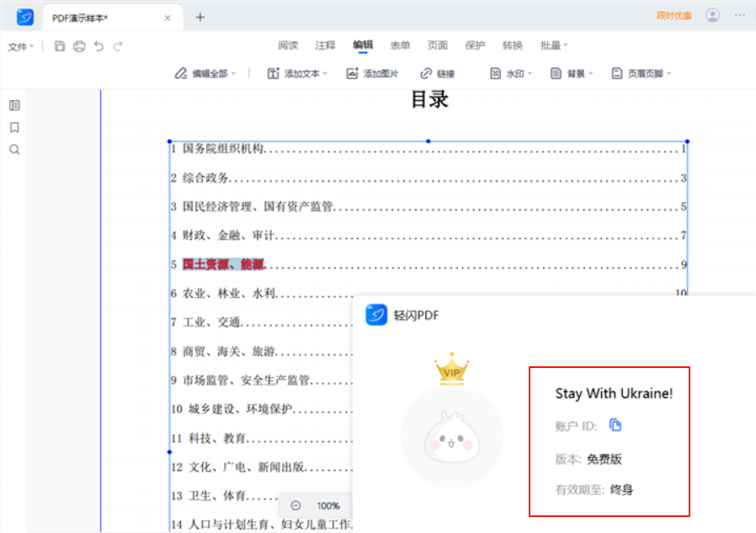The height and width of the screenshot is (533, 756).
Task: Click the 限时优惠 promotional link
Action: pos(674,15)
